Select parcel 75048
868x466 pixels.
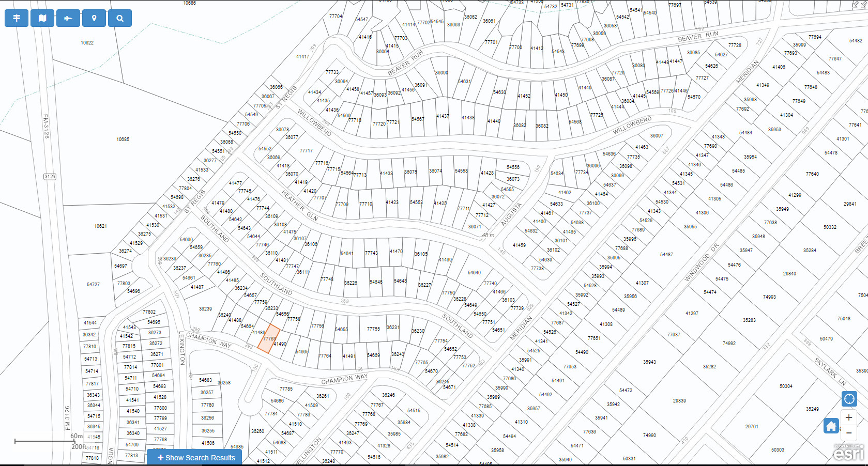pos(844,319)
